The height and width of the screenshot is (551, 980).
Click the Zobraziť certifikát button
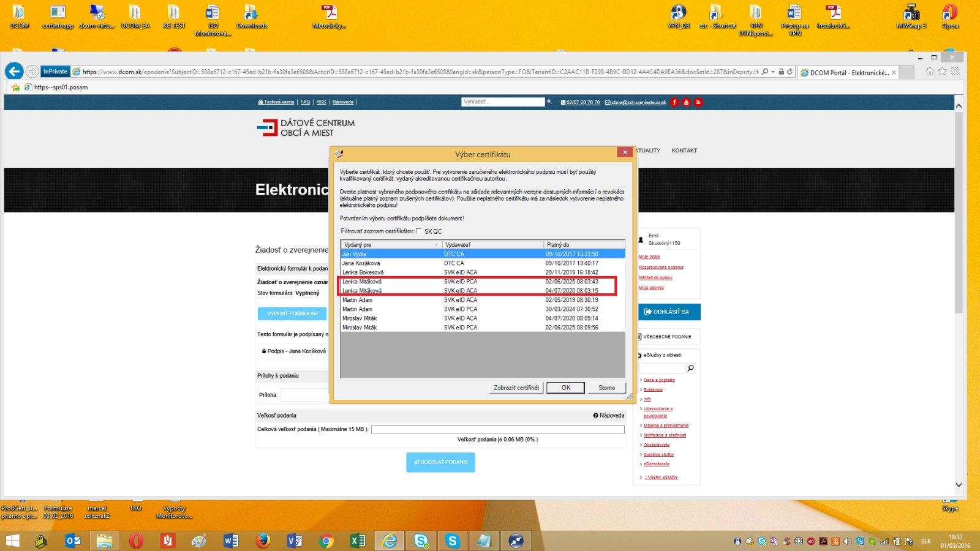pos(516,388)
